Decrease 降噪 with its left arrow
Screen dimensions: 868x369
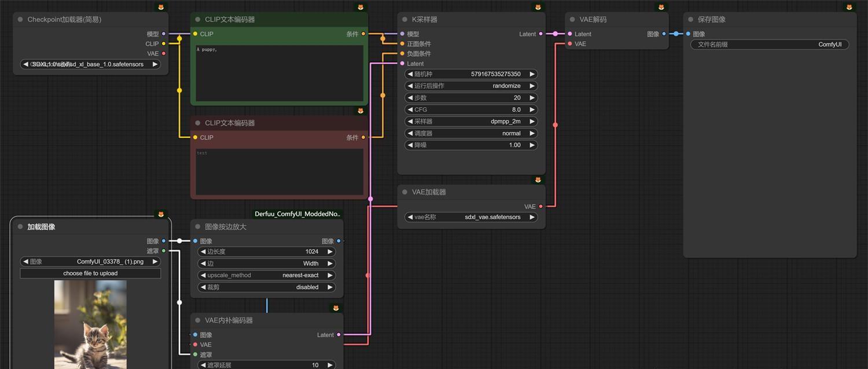click(410, 145)
